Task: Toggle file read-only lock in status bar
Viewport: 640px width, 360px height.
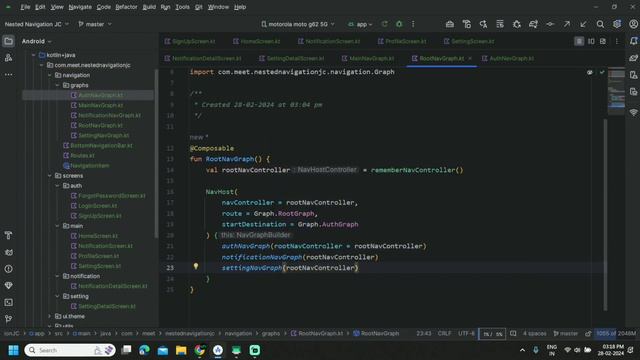Action: (588, 333)
